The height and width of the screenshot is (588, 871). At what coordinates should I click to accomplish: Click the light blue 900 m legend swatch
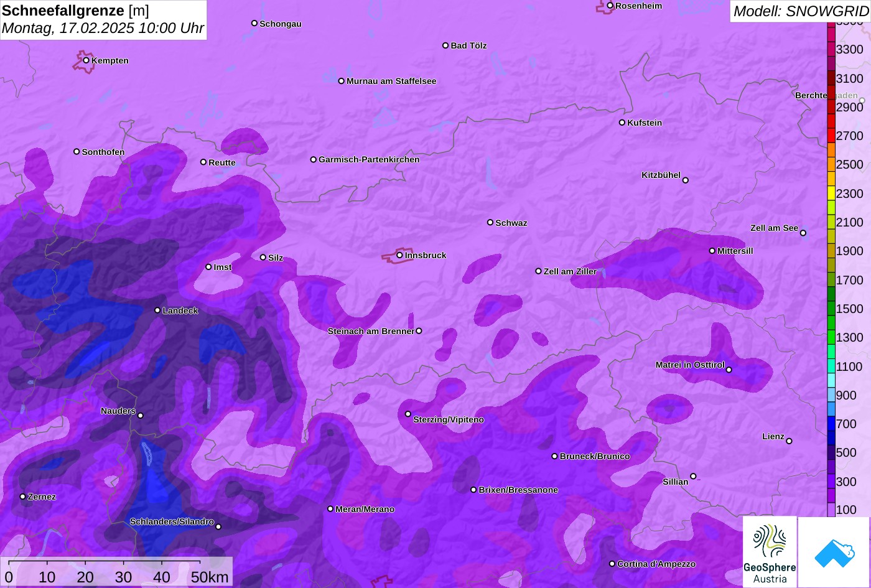831,395
